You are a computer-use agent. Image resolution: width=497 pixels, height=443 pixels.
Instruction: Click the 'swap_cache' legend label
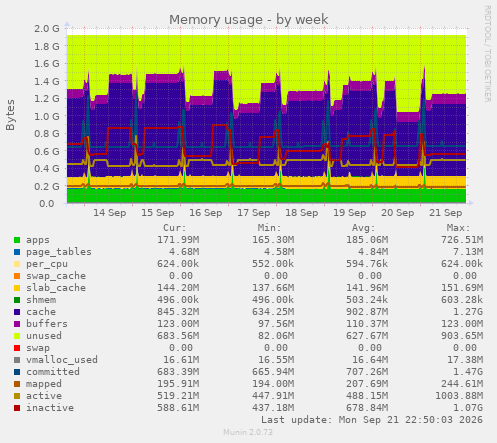coord(56,276)
